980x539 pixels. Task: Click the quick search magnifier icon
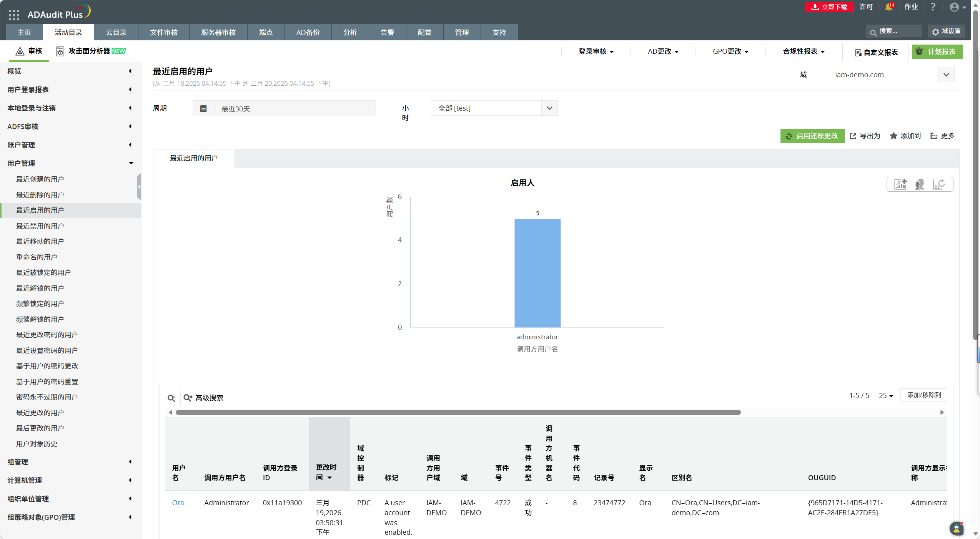tap(171, 398)
